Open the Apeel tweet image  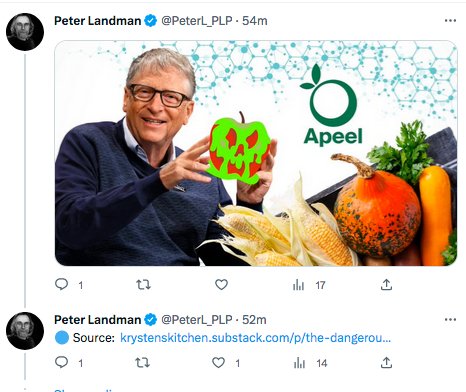[x=256, y=153]
